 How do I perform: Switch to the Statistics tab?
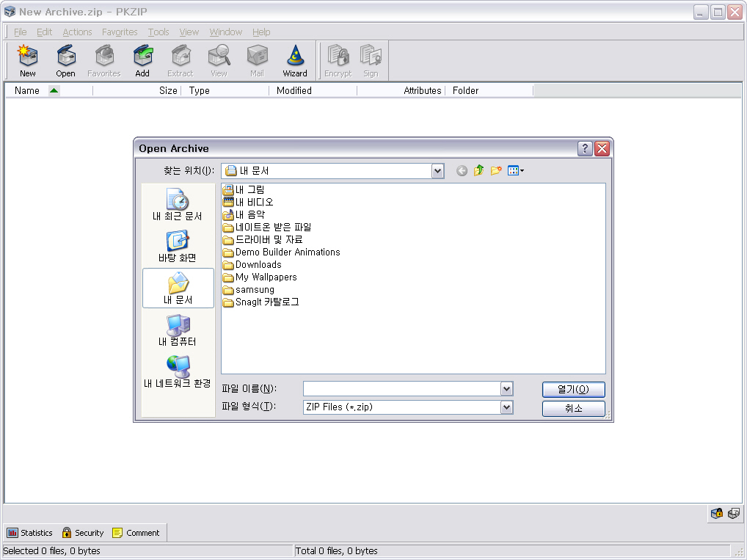pyautogui.click(x=30, y=533)
